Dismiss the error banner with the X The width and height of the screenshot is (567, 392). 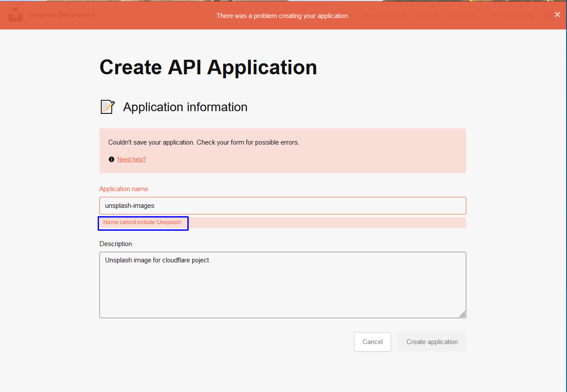(557, 15)
